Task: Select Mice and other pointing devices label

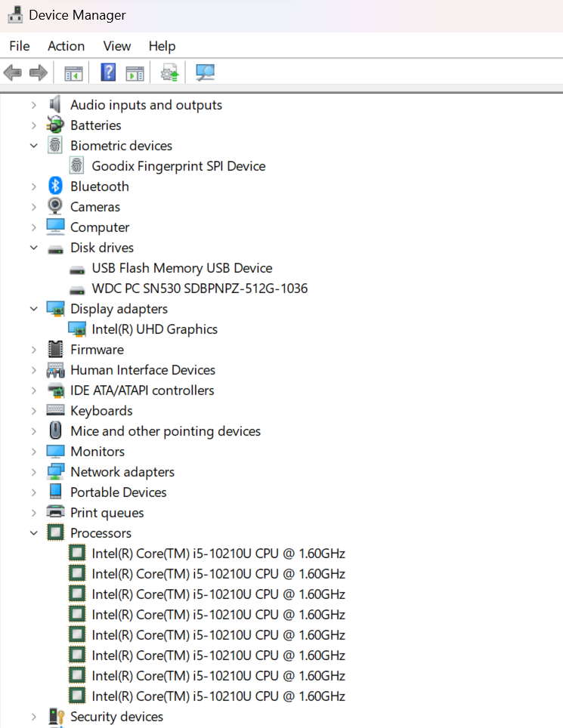Action: (x=165, y=431)
